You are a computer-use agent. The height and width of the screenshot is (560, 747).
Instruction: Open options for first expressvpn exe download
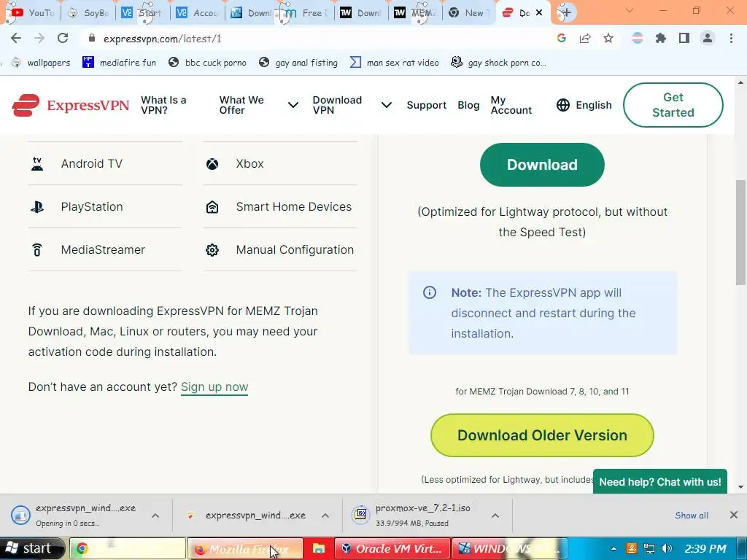tap(155, 516)
